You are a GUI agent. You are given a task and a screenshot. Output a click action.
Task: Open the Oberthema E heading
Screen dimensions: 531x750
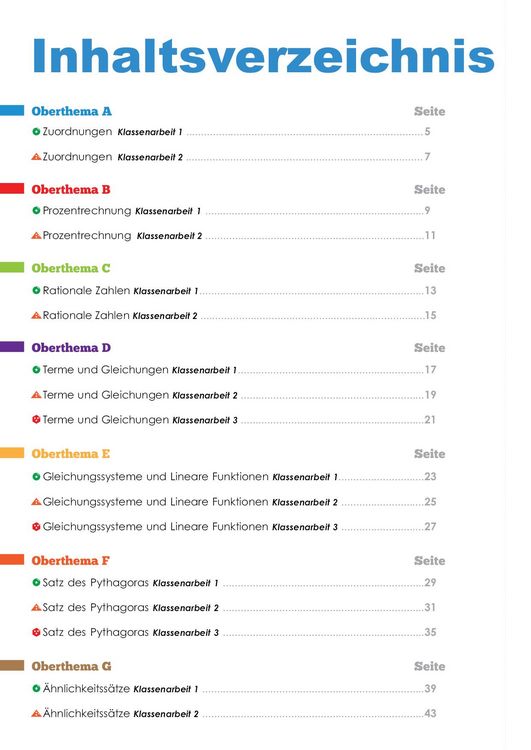coord(71,453)
